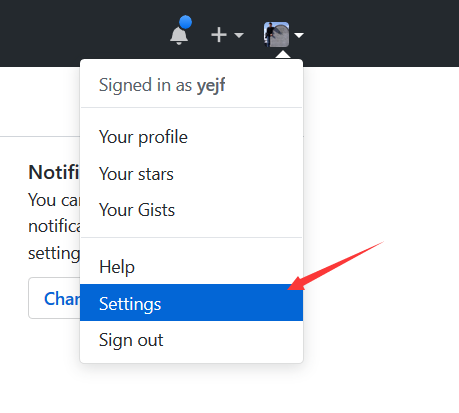Click the 'Signed in as' header text

click(x=145, y=85)
